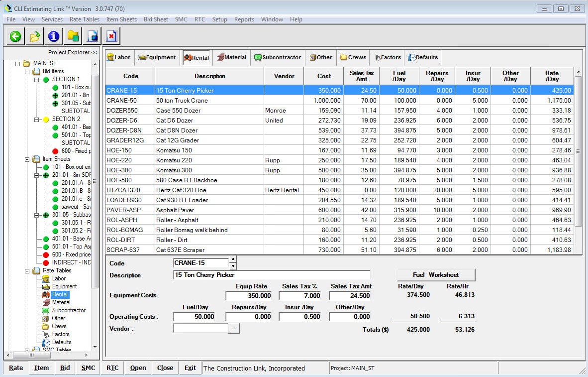
Task: Collapse the MAIN_ST tree node
Action: click(x=17, y=63)
